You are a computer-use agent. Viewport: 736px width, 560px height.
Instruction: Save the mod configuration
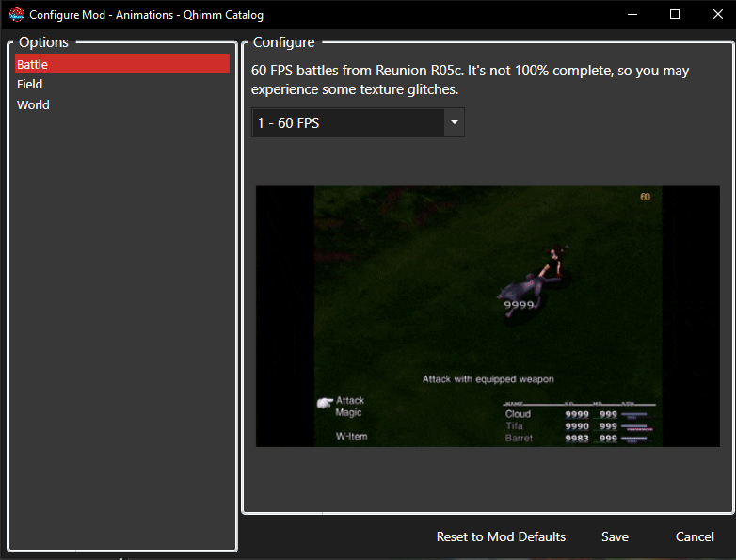[x=615, y=536]
